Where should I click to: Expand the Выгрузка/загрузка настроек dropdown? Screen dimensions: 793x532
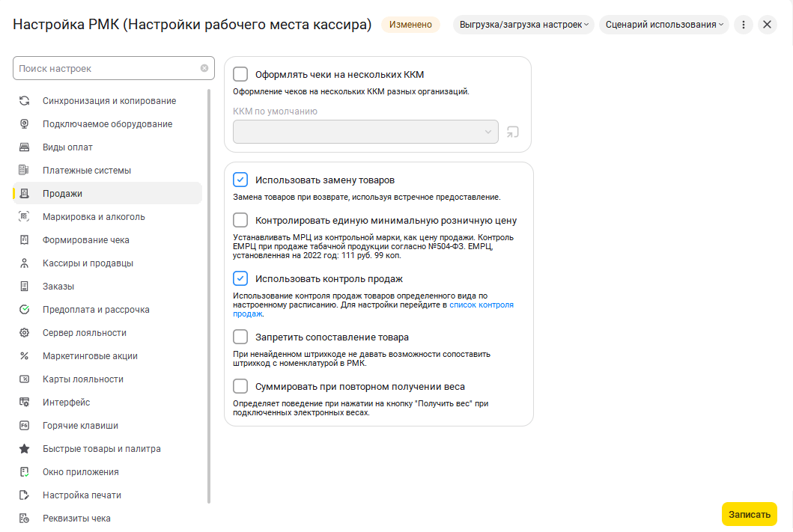[x=523, y=25]
